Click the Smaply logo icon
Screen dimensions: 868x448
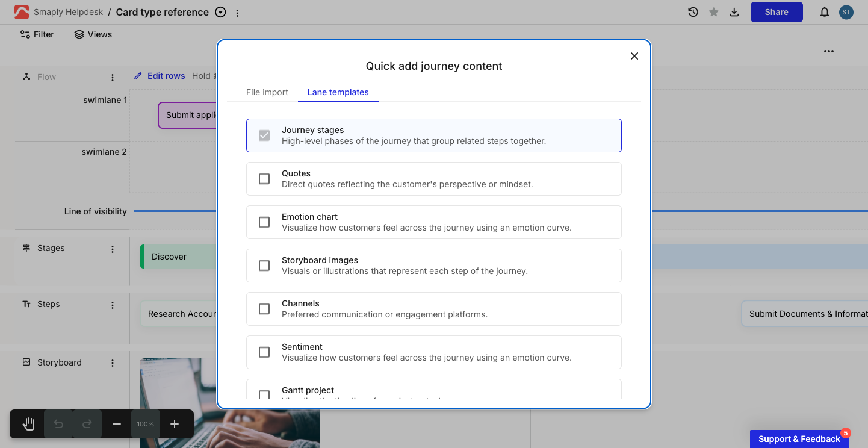22,12
